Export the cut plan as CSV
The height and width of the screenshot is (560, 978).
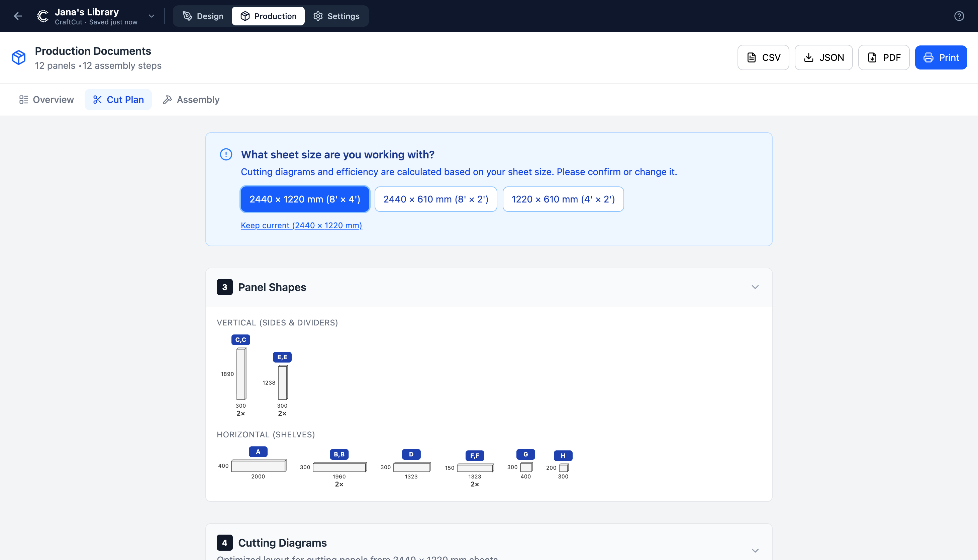coord(763,57)
